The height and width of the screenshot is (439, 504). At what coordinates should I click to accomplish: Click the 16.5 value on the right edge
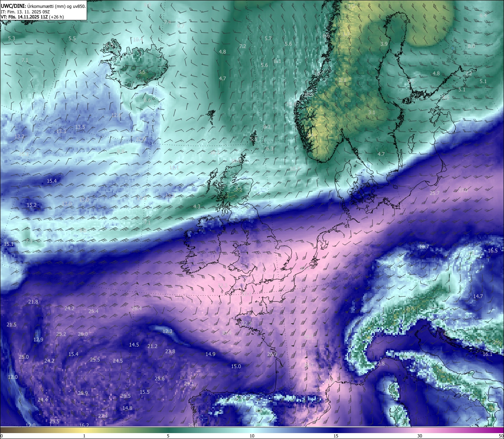click(493, 250)
